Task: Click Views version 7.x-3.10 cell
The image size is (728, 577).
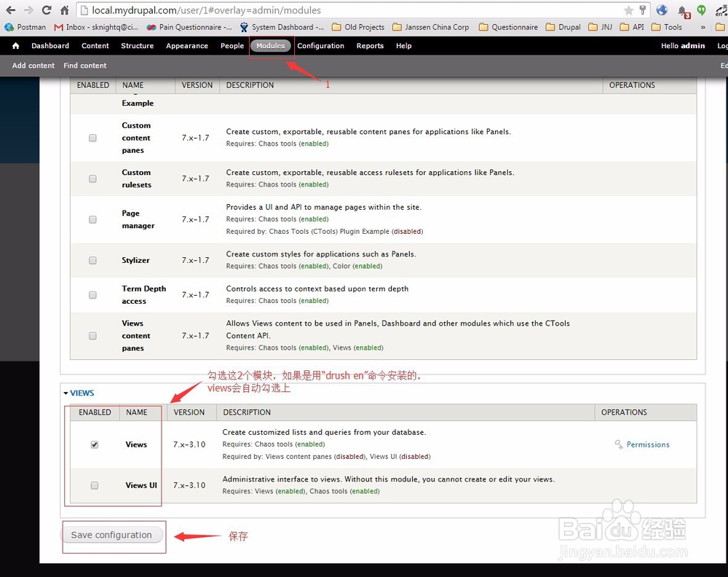Action: click(189, 444)
